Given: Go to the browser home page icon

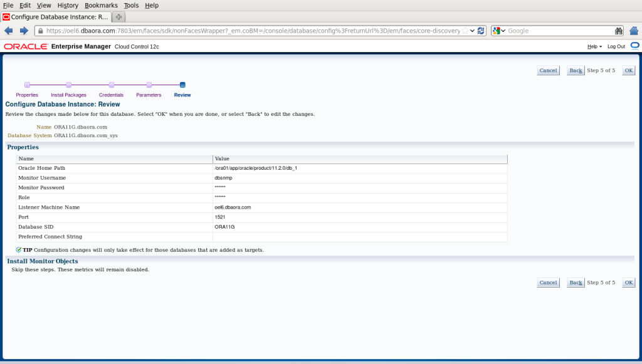Looking at the screenshot, I should tap(634, 31).
